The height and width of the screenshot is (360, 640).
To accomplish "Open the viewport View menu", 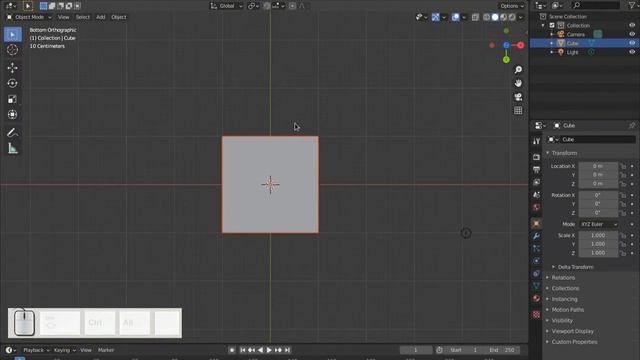I will tap(63, 17).
